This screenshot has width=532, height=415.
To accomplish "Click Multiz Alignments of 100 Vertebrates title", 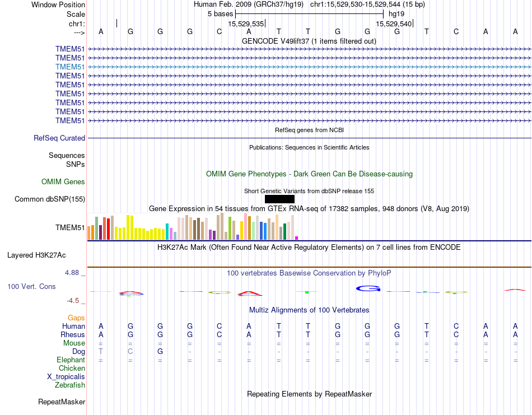I will [309, 310].
